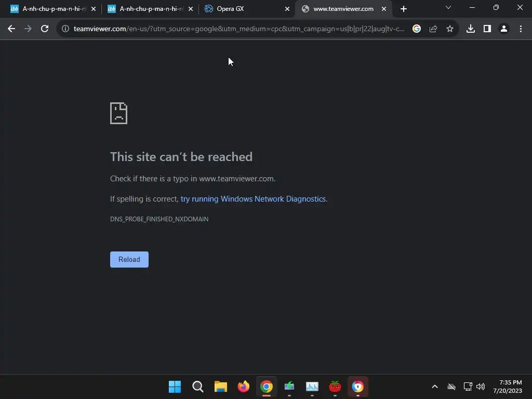532x399 pixels.
Task: Toggle the side panel icon
Action: pos(487,29)
